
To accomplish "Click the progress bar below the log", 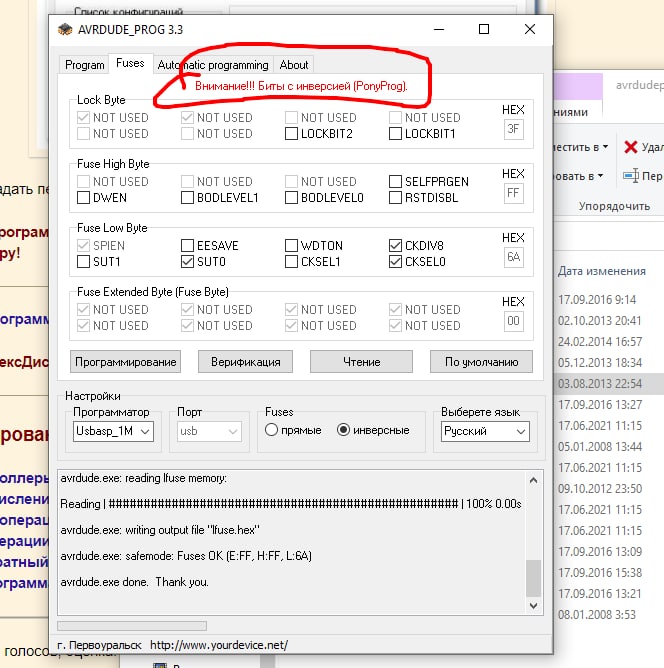I will 132,625.
